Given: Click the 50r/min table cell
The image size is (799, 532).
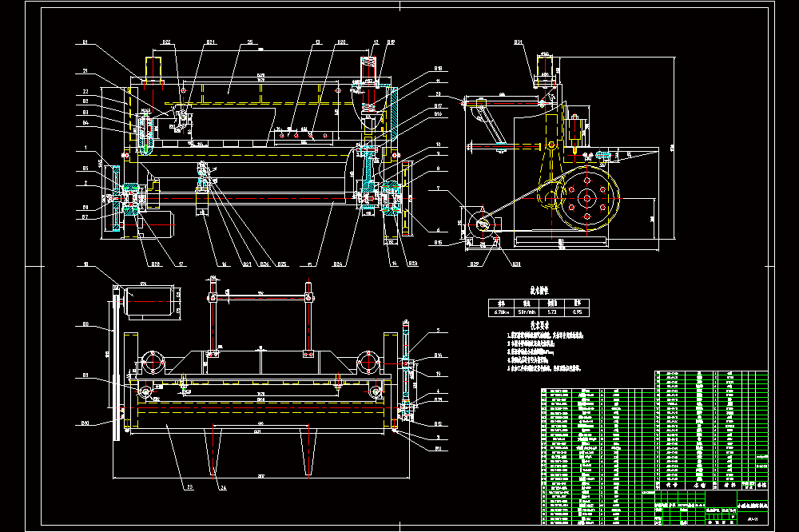Looking at the screenshot, I should [x=527, y=312].
